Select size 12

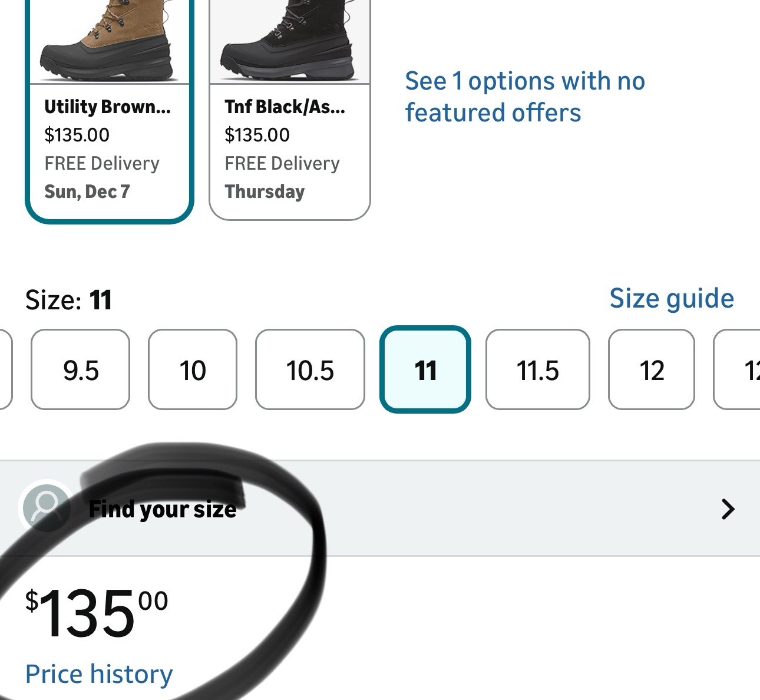(x=651, y=370)
